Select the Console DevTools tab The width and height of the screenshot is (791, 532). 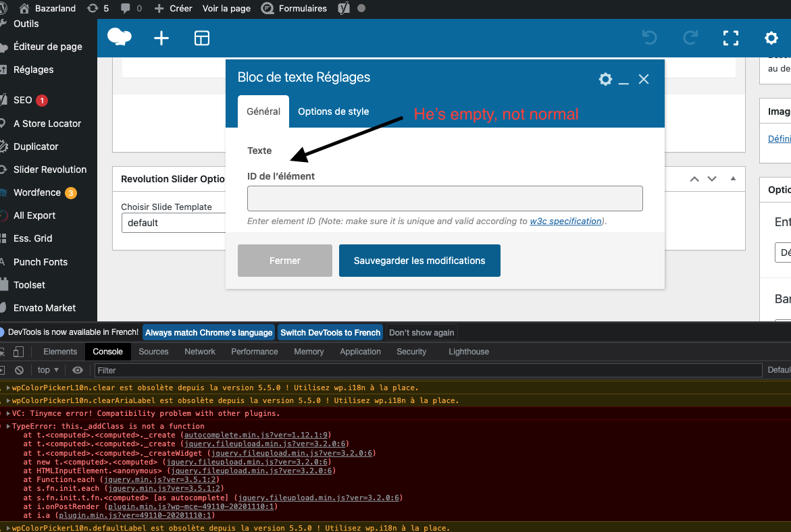click(x=107, y=352)
